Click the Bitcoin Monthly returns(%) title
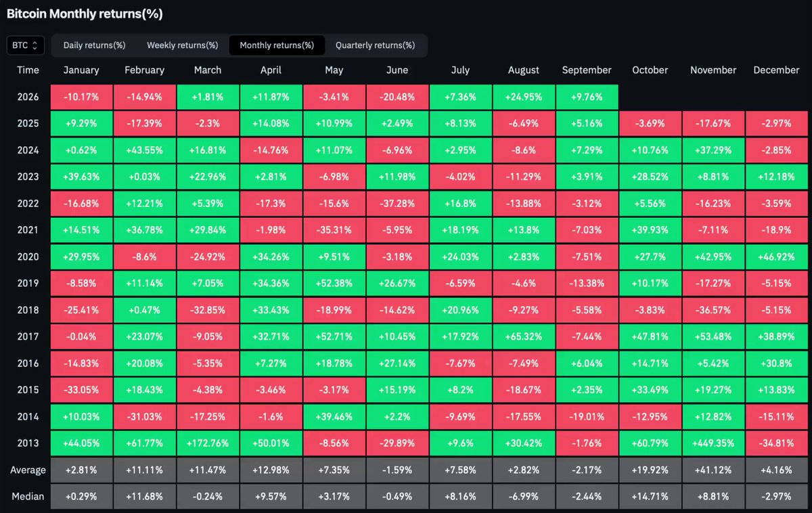812x513 pixels. click(x=85, y=14)
